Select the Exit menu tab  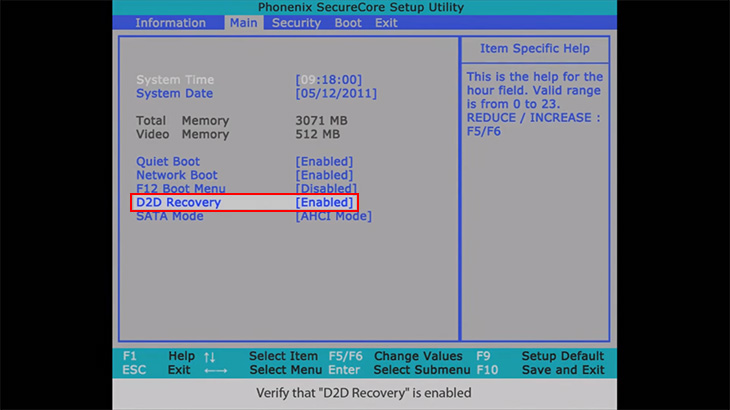(386, 23)
